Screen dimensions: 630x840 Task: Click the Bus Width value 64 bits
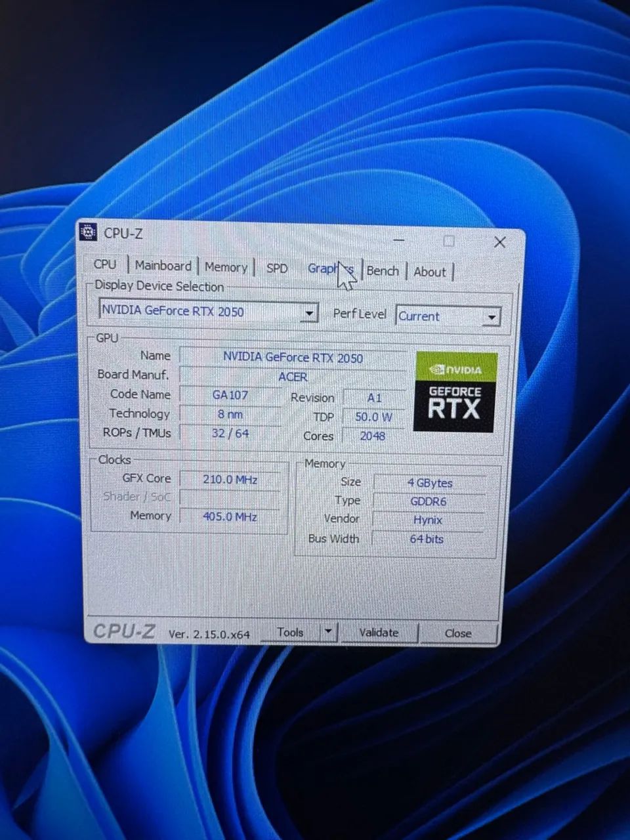pyautogui.click(x=427, y=539)
